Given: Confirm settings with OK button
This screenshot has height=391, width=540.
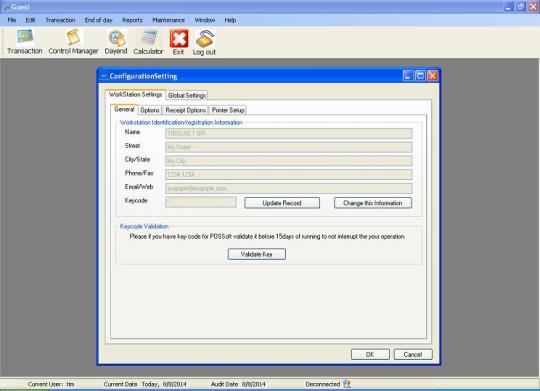Looking at the screenshot, I should pos(370,354).
